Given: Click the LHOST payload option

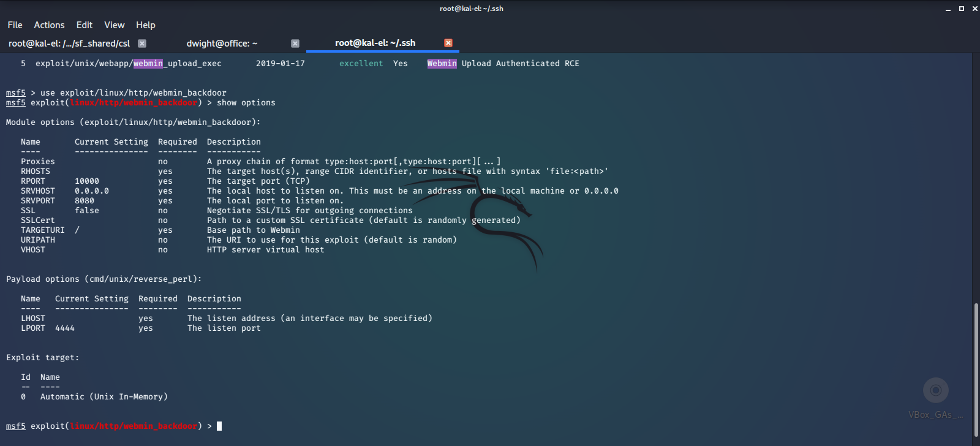Looking at the screenshot, I should click(x=33, y=319).
